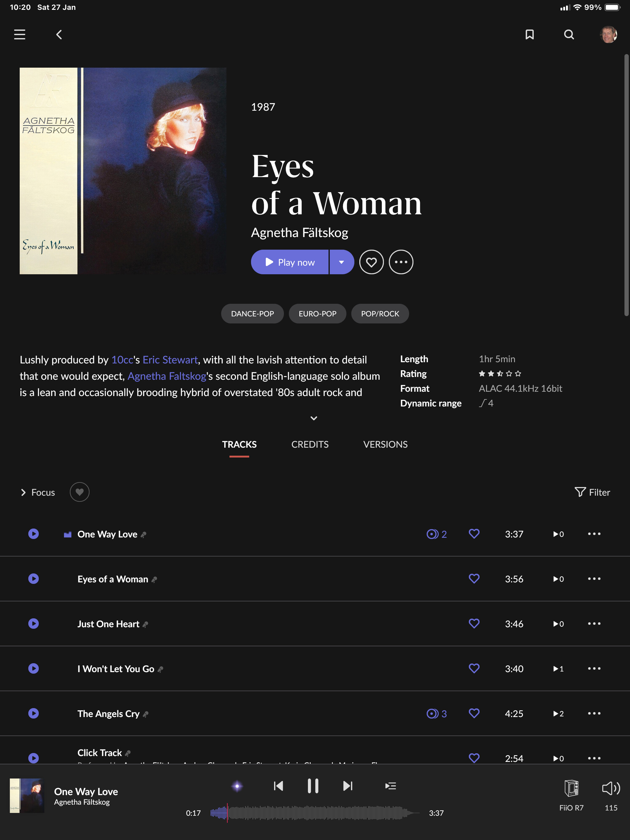Check the Wi-Fi status icon

577,7
